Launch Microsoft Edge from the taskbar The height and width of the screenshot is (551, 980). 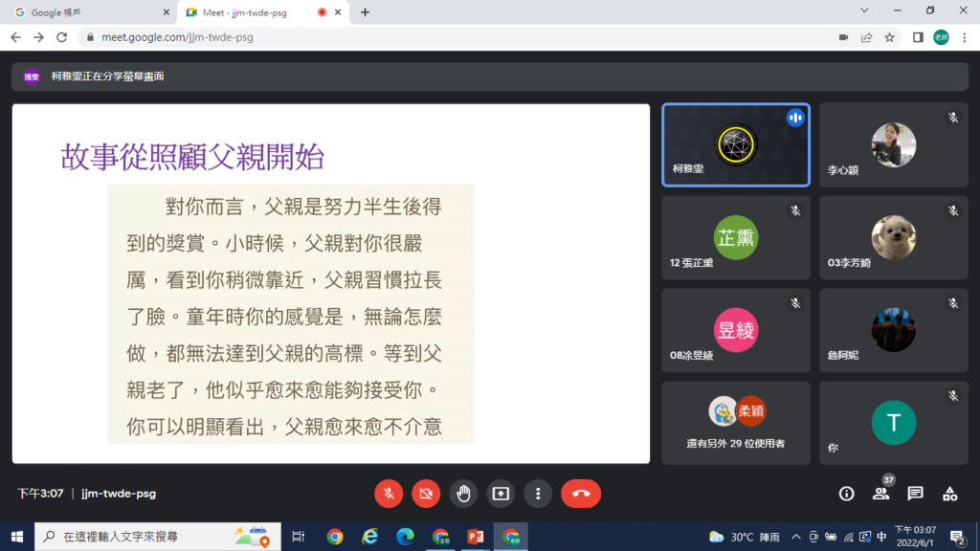coord(405,537)
